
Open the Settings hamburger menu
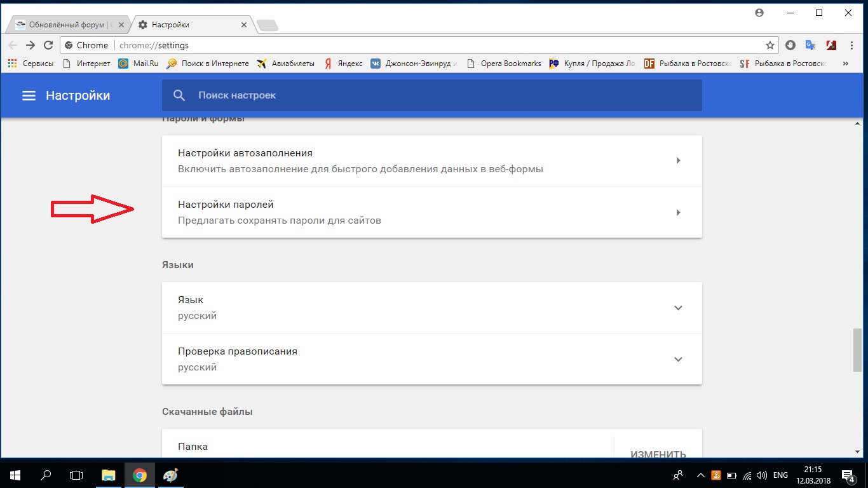point(29,95)
